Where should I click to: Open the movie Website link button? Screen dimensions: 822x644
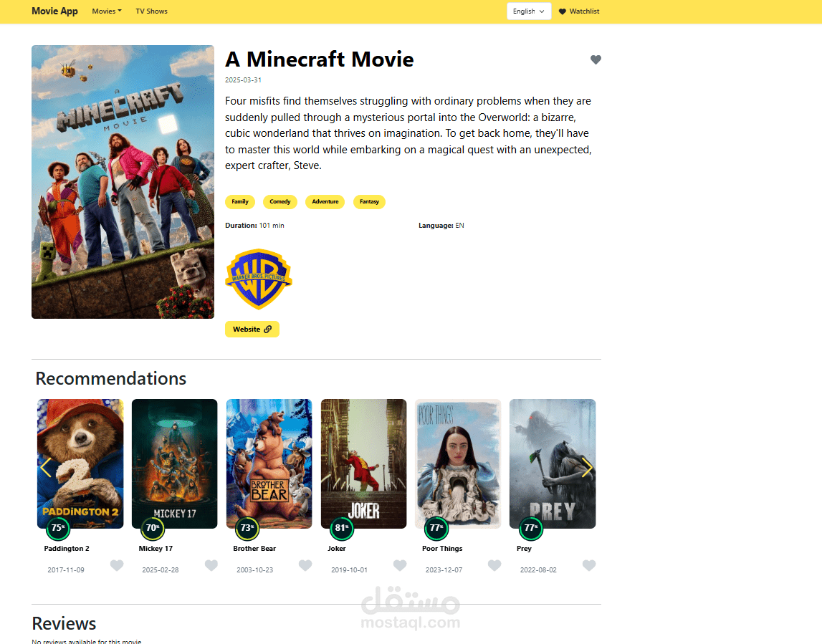pyautogui.click(x=252, y=329)
